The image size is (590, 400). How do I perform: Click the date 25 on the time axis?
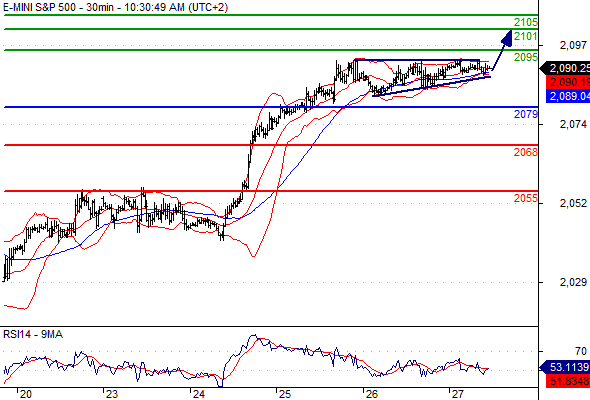click(285, 394)
